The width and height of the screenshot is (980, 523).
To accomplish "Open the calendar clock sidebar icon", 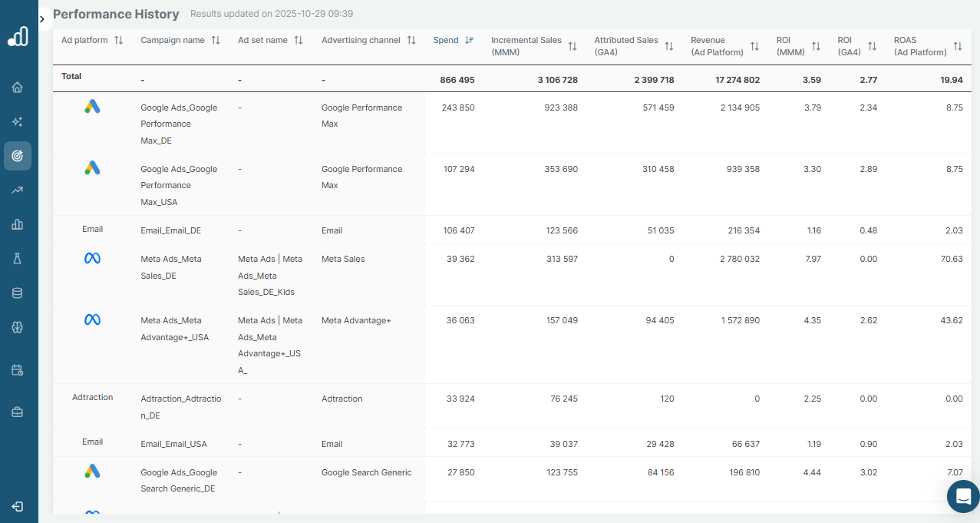I will point(17,370).
